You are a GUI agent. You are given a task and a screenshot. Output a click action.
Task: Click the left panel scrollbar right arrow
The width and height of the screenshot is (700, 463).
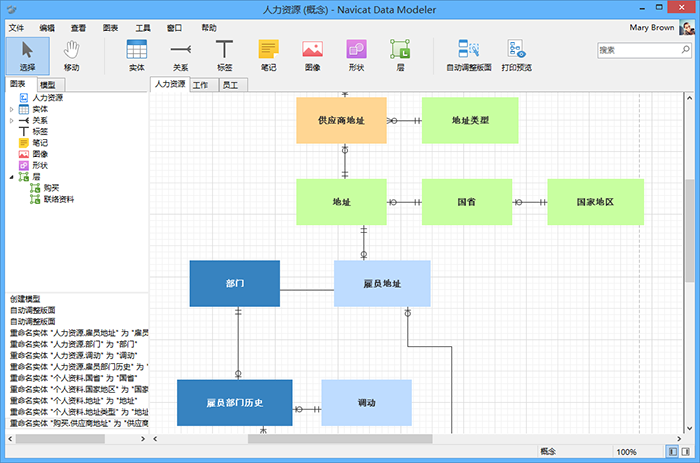tap(143, 439)
